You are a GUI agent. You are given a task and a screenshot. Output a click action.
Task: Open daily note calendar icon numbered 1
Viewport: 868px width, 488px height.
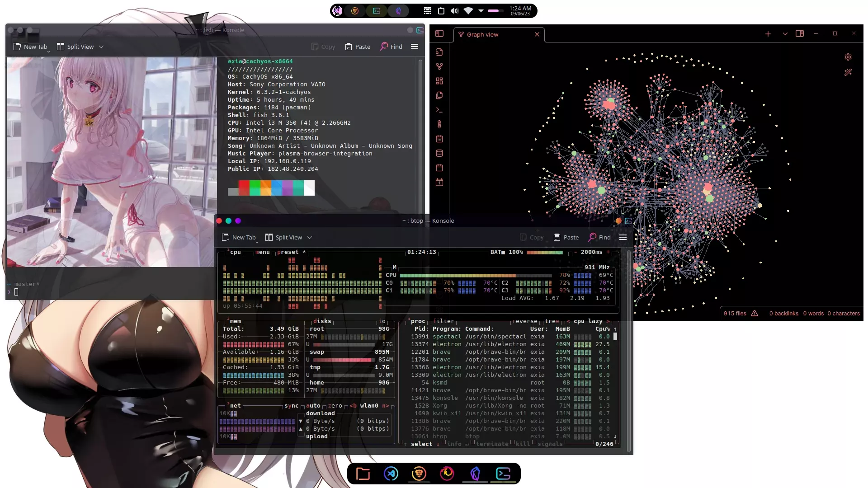(439, 182)
